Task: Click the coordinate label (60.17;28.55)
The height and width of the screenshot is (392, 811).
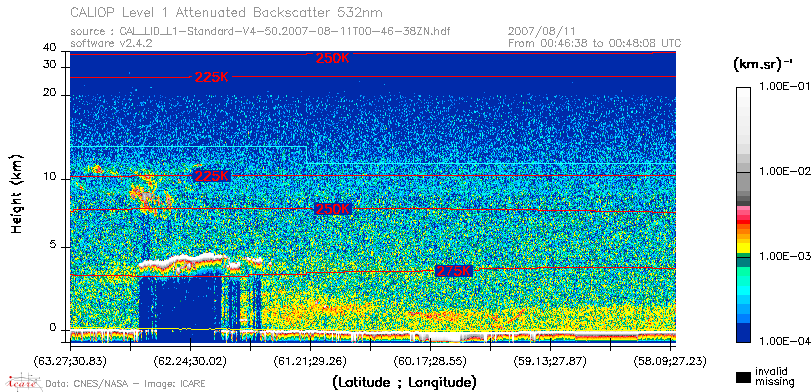Action: point(430,361)
